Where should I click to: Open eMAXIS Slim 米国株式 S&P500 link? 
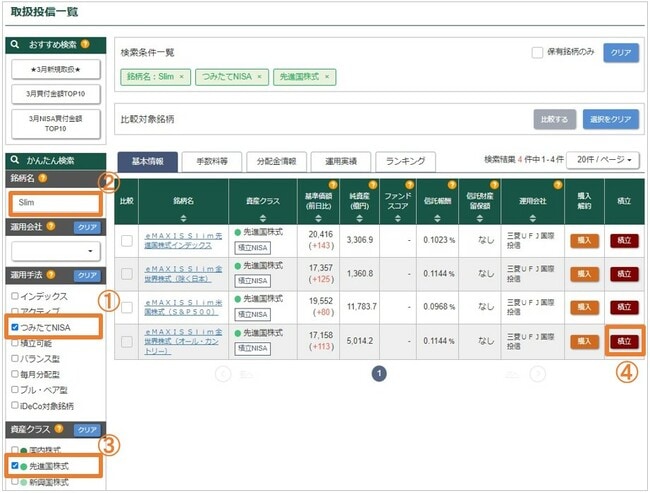183,307
